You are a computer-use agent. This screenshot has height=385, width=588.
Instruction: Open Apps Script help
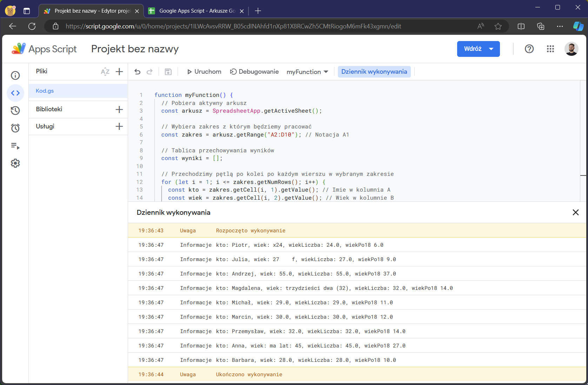(x=529, y=49)
